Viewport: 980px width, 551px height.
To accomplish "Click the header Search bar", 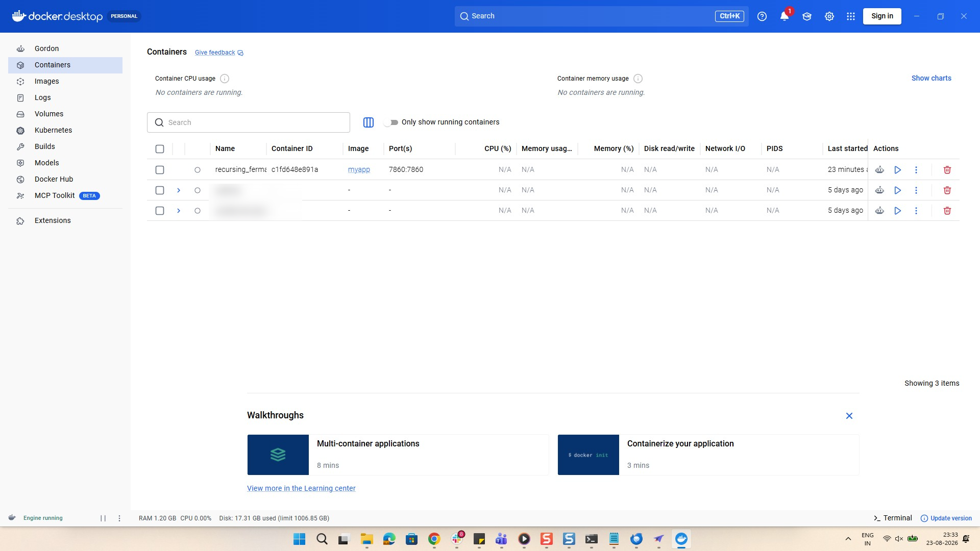I will [x=601, y=16].
